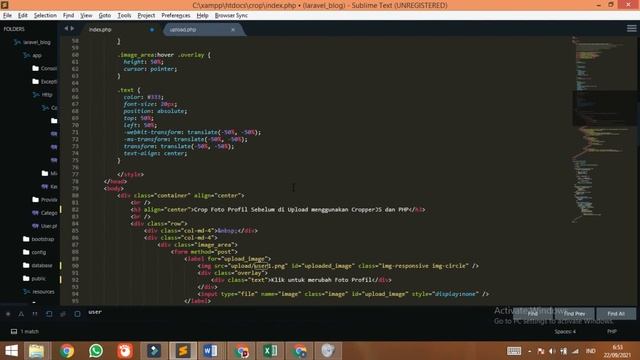Open the Edit menu
Screen dimensions: 640x360
click(x=22, y=16)
